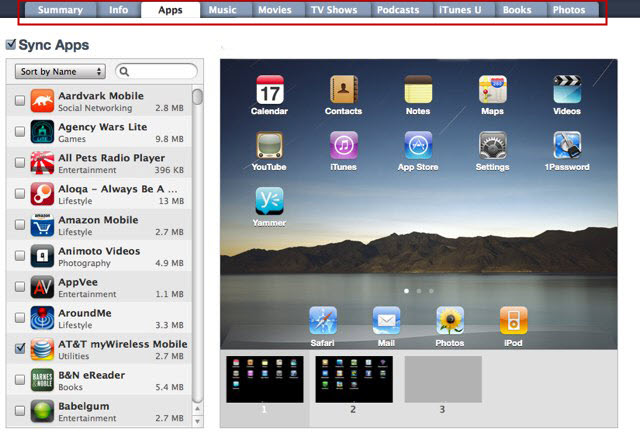640x433 pixels.
Task: Click the B&N eReader app icon
Action: pyautogui.click(x=42, y=380)
